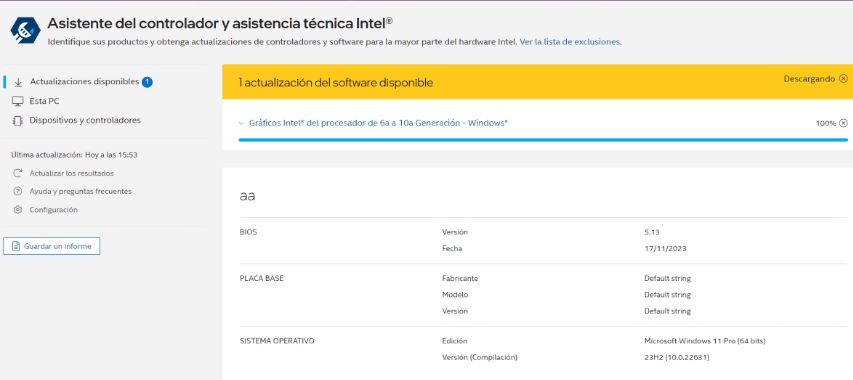Select Actualizar los resultados
The image size is (853, 380).
tap(72, 173)
